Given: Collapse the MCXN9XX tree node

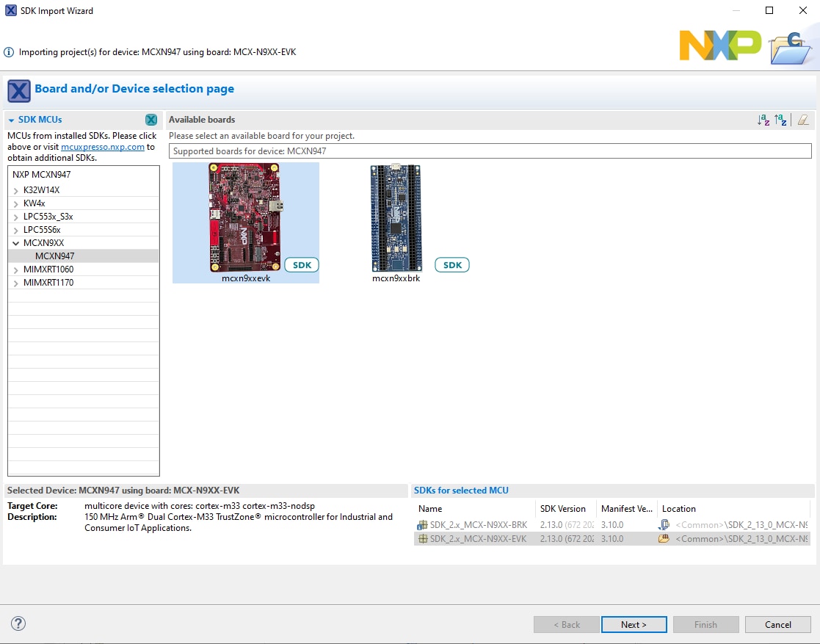Looking at the screenshot, I should pyautogui.click(x=16, y=243).
